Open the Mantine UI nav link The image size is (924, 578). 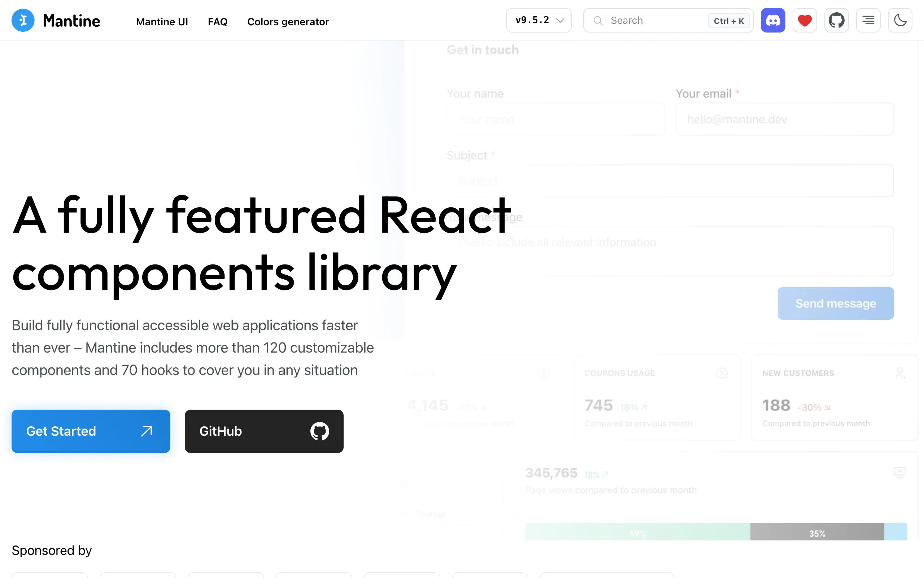tap(162, 22)
